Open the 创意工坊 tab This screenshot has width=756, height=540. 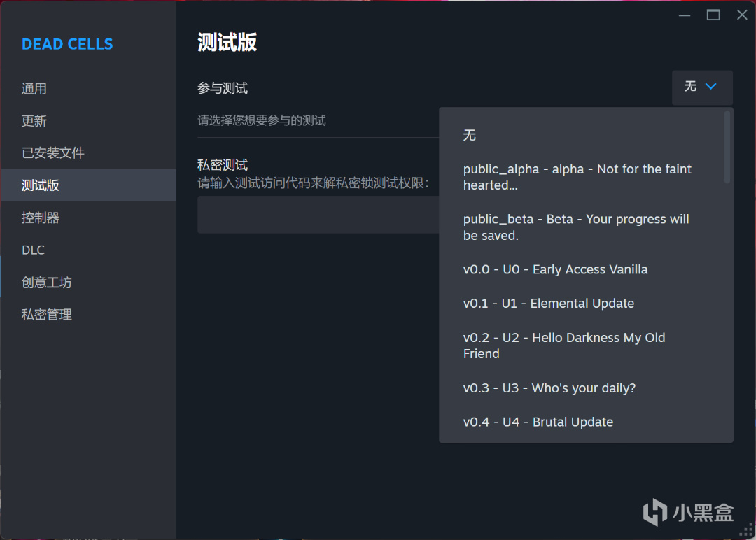[x=46, y=283]
